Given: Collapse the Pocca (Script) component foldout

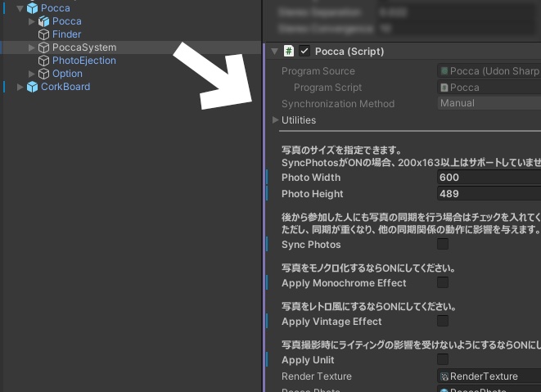Looking at the screenshot, I should point(275,52).
